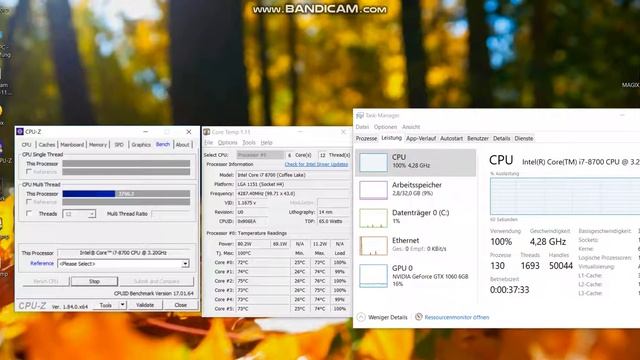Click the Bench CPU button
Viewport: 640px width, 360px height.
(46, 281)
